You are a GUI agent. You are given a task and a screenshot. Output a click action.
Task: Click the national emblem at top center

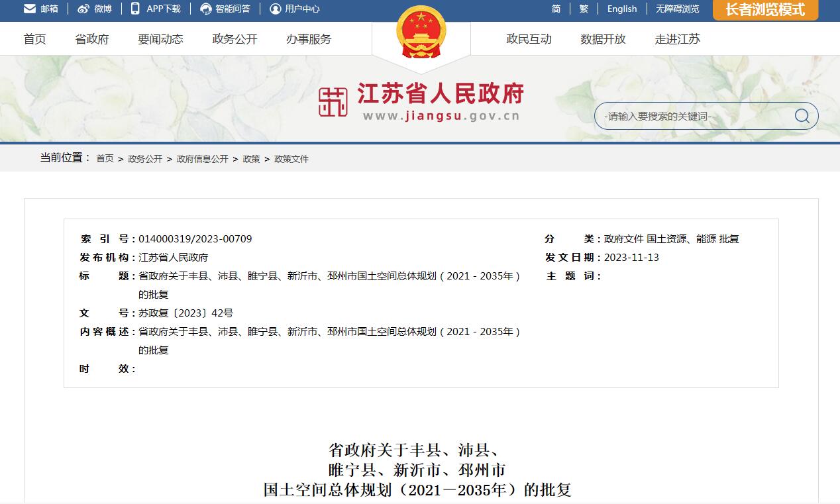click(x=421, y=32)
